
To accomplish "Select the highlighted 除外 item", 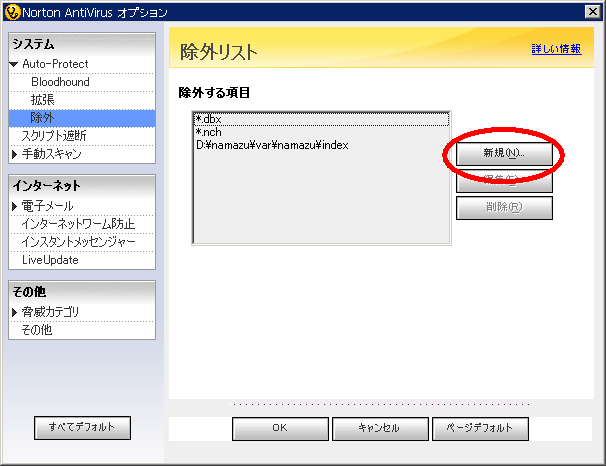I will click(x=82, y=118).
